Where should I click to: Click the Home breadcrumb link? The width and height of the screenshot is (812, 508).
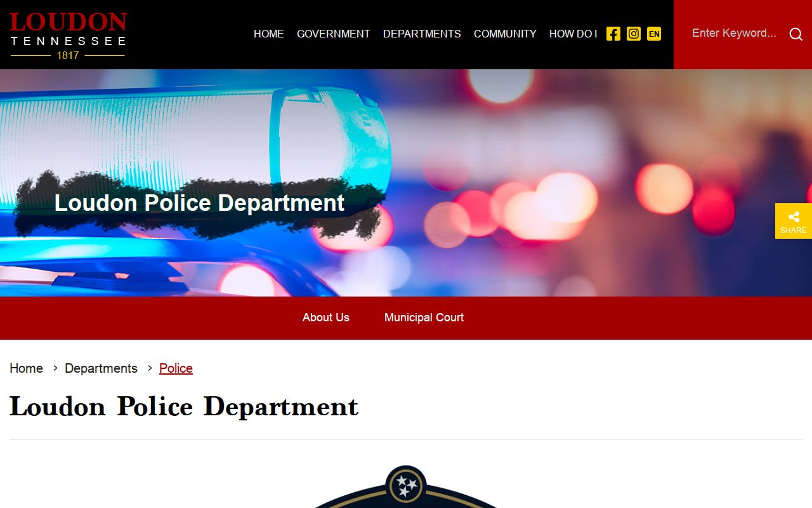point(26,368)
